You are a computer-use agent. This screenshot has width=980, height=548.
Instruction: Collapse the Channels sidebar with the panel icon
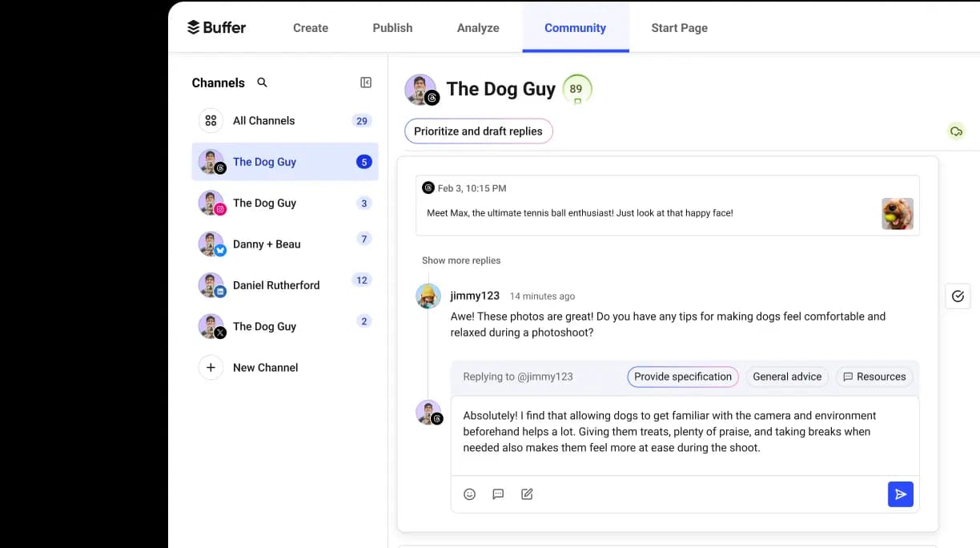click(365, 82)
